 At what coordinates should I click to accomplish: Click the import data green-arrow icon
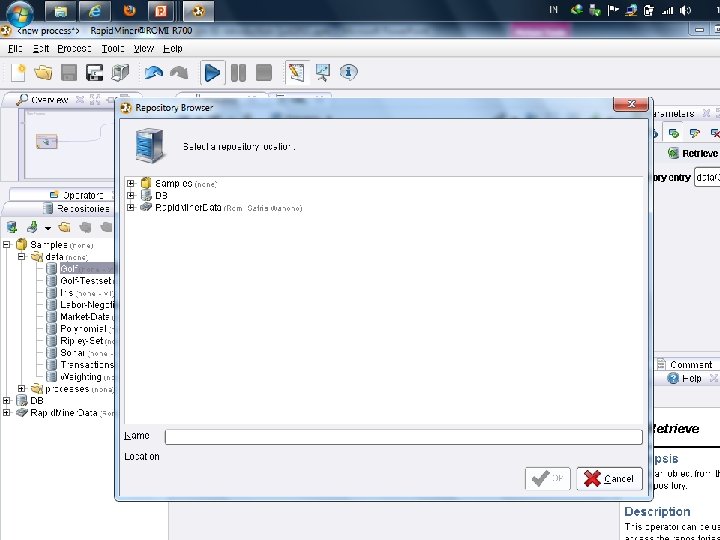point(32,227)
